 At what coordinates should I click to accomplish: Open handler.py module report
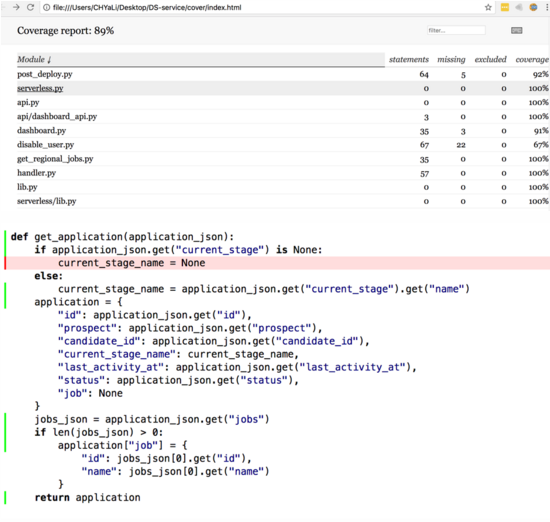point(36,173)
